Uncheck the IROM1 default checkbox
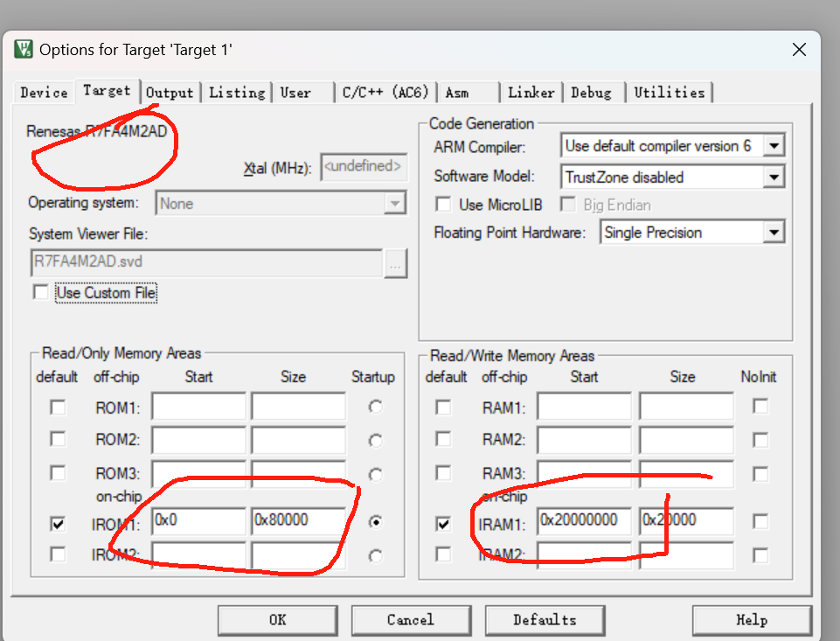The image size is (840, 641). (58, 523)
